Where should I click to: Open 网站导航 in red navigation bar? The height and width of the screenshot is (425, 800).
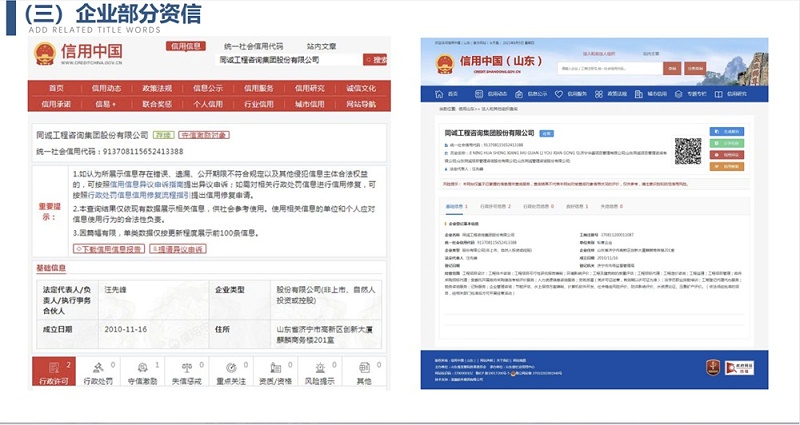[x=361, y=104]
